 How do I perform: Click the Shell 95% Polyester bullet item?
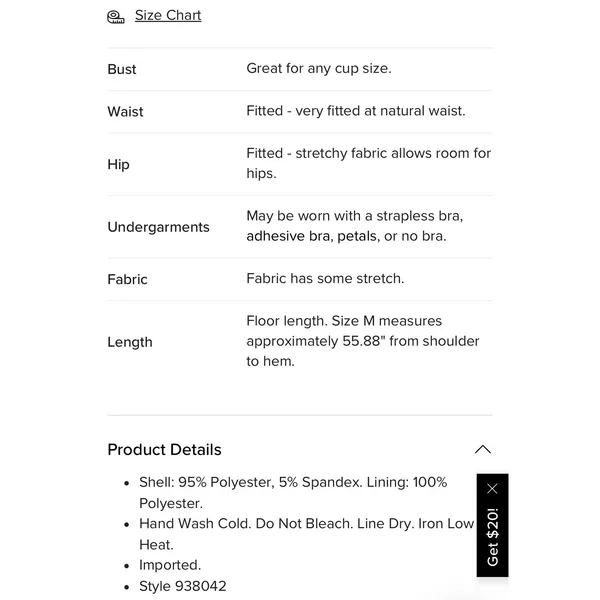293,492
